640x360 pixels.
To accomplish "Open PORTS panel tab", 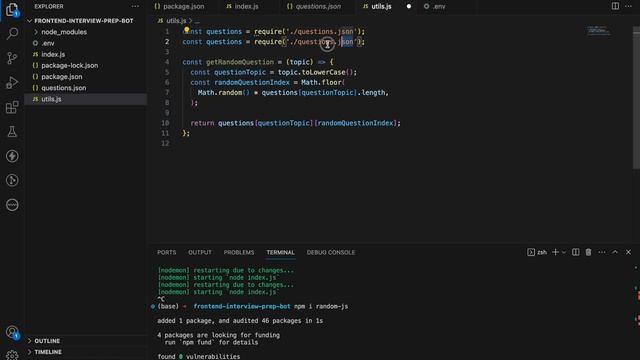I will click(x=167, y=253).
